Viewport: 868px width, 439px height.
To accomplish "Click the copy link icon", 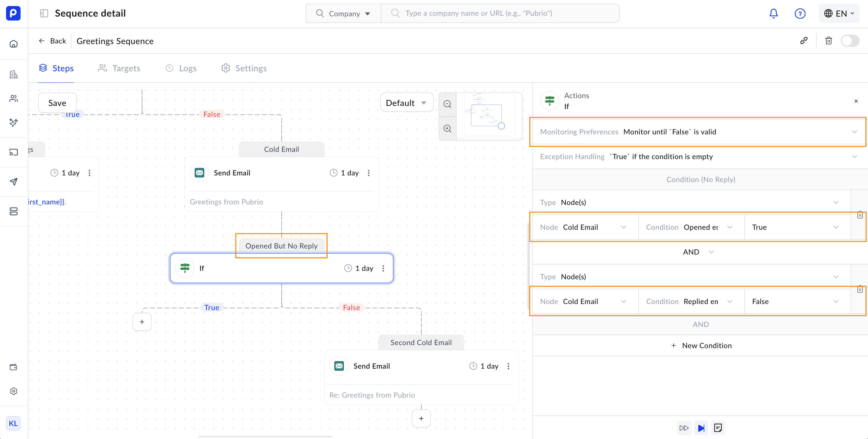I will tap(804, 41).
